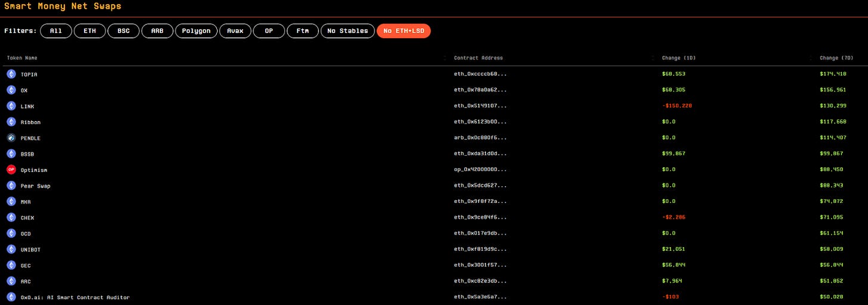Sort by Change (1D) column header
Viewport: 868px width, 305px height.
pos(678,58)
